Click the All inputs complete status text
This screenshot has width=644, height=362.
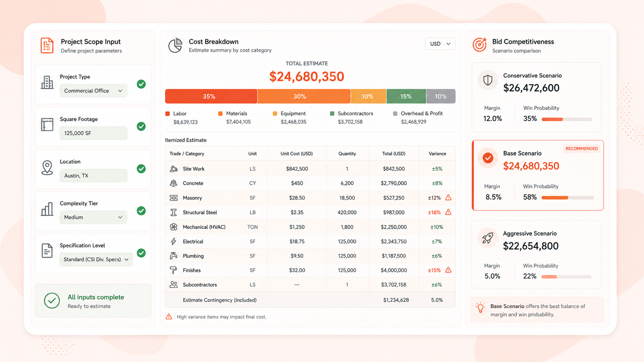click(96, 297)
